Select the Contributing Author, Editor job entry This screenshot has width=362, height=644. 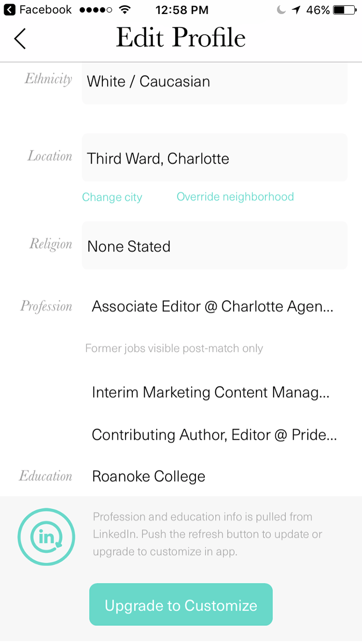[214, 435]
